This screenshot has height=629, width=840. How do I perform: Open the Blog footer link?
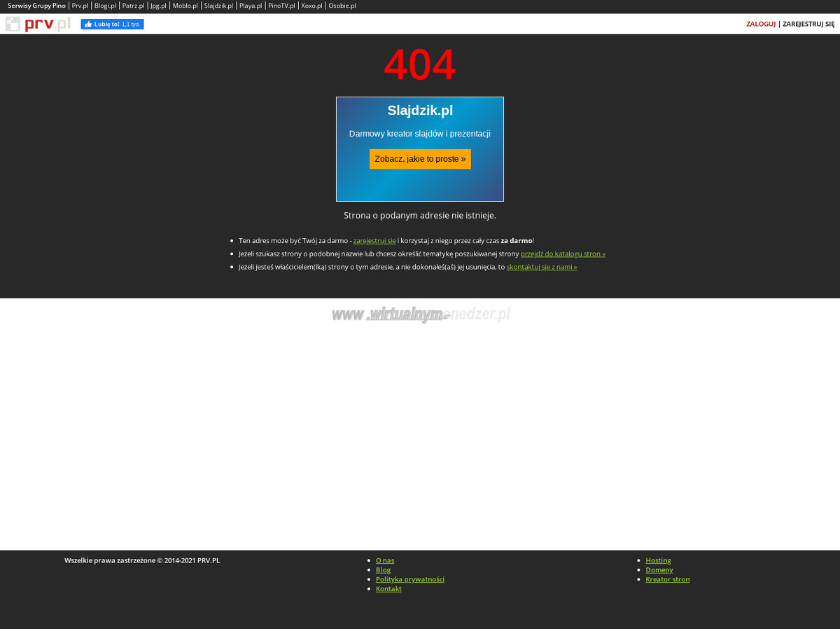(x=383, y=570)
